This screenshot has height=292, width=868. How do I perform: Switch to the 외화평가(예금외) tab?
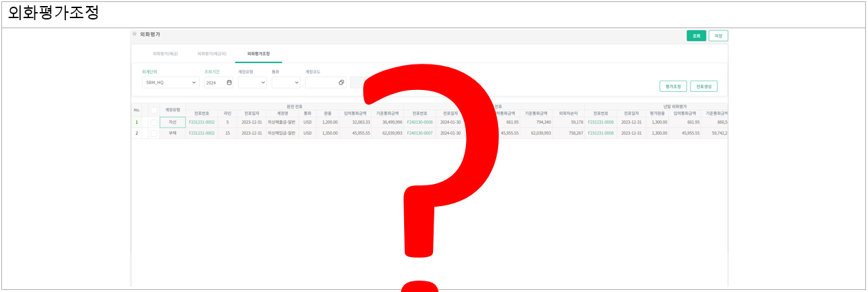(212, 53)
